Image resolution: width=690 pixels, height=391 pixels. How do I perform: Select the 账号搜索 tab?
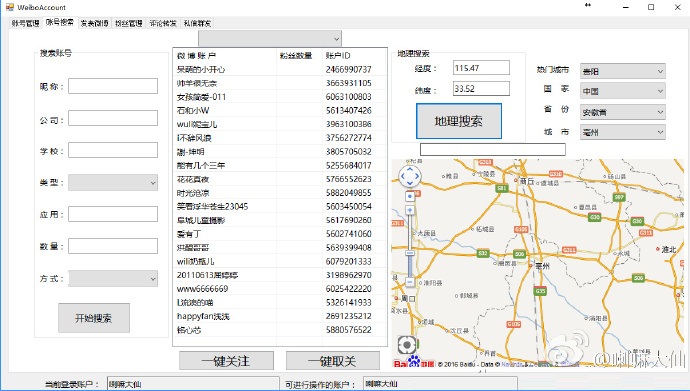tap(60, 22)
